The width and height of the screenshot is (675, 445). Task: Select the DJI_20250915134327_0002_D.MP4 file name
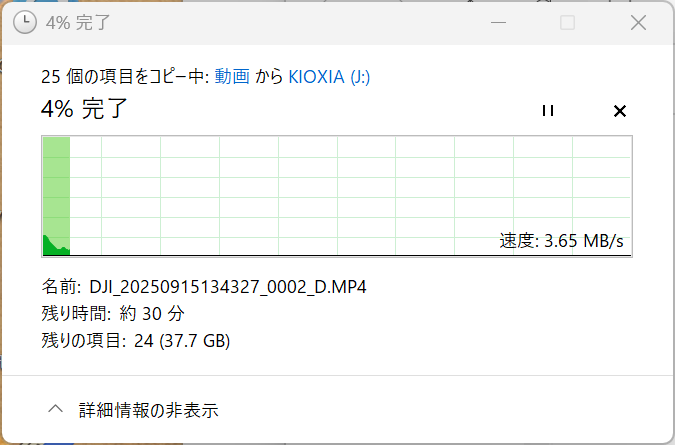(x=228, y=287)
